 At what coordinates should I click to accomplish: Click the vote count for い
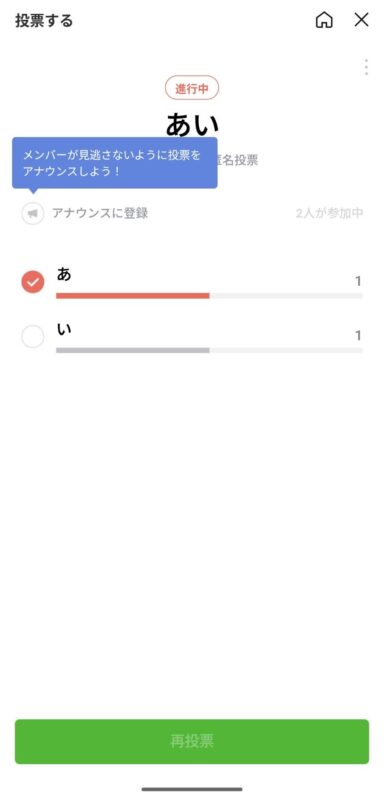pyautogui.click(x=359, y=336)
